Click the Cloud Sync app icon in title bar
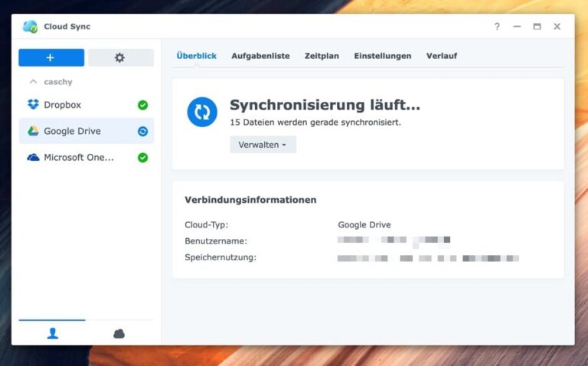The image size is (588, 366). pos(30,26)
